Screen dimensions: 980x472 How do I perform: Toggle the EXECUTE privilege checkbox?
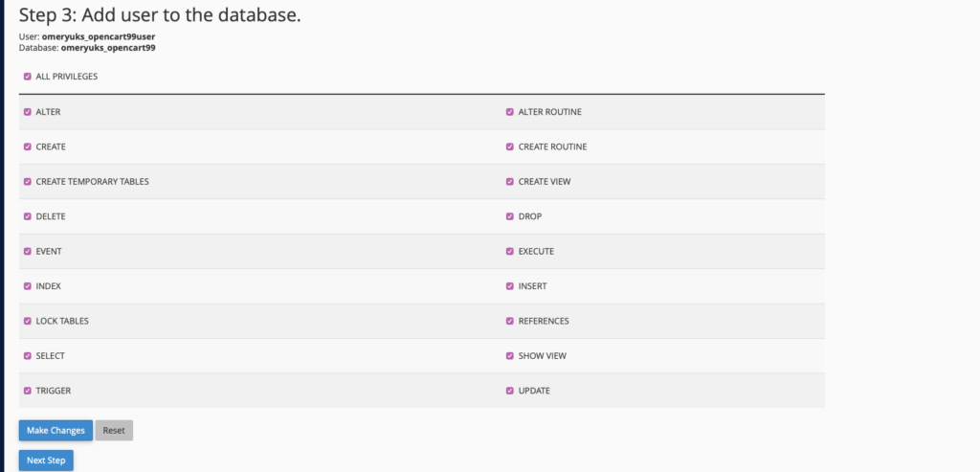tap(510, 251)
